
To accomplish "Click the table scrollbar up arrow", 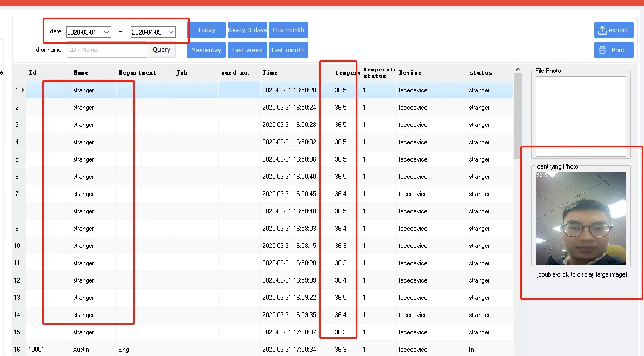I will [519, 70].
